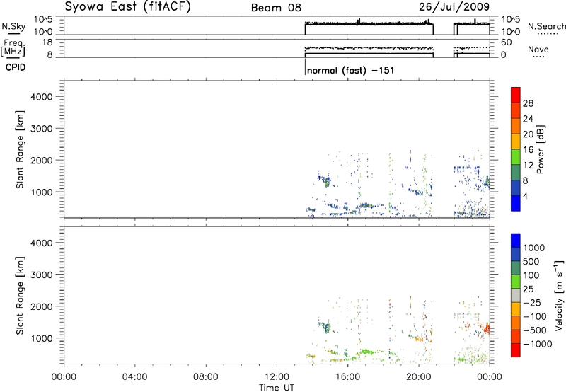Click the solid line sample under 'N.Sky'
This screenshot has width=566, height=392.
tap(13, 33)
